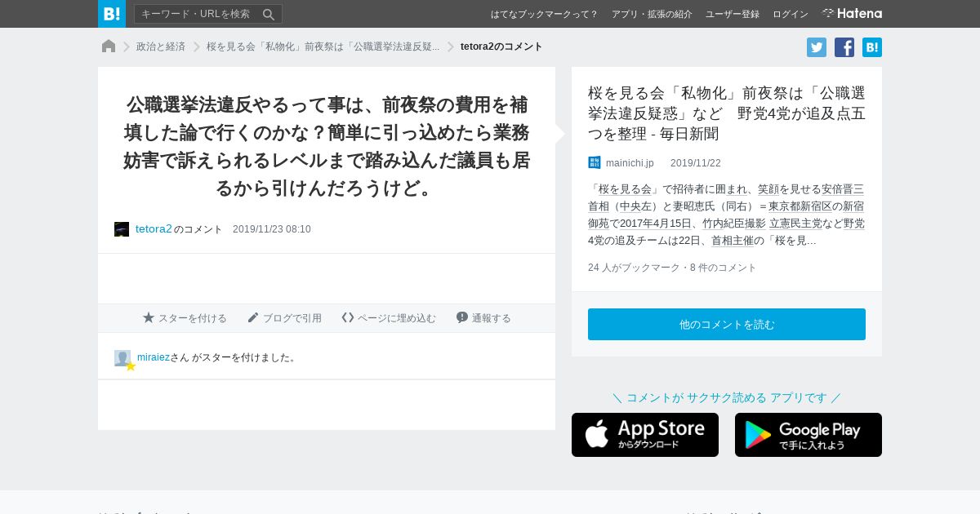
Task: Click the mainichi.jp site favicon
Action: coord(595,163)
